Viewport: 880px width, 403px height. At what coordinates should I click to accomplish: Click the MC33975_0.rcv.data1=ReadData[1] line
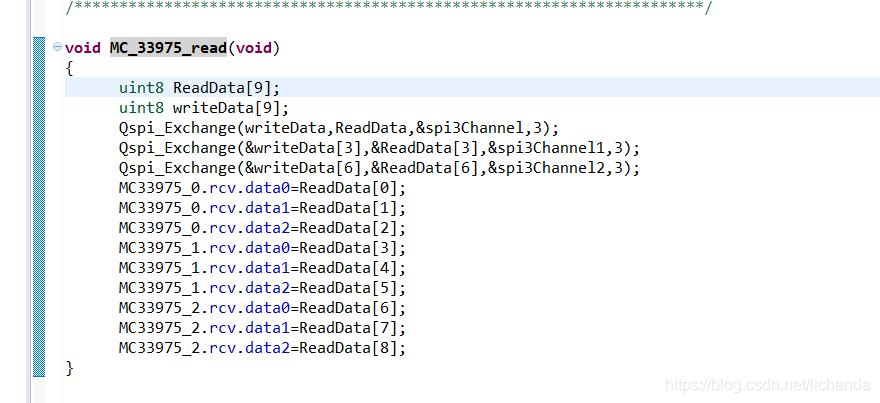point(262,208)
